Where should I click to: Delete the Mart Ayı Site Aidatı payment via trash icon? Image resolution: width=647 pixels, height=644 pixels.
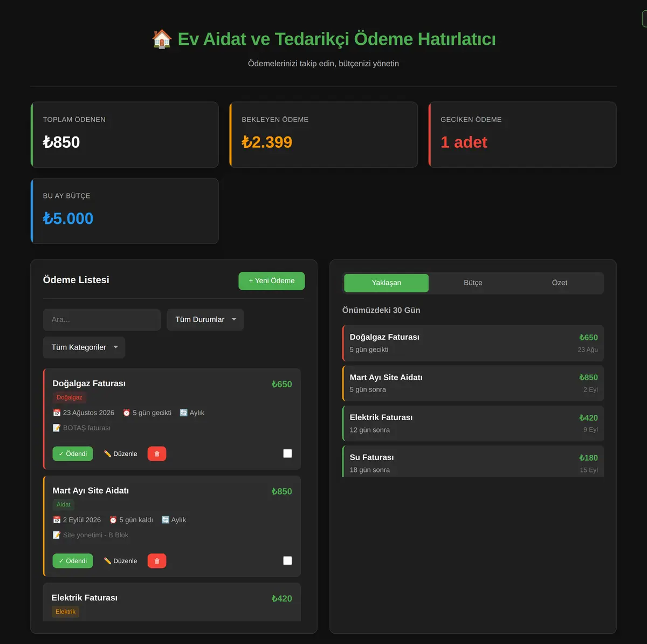coord(157,561)
